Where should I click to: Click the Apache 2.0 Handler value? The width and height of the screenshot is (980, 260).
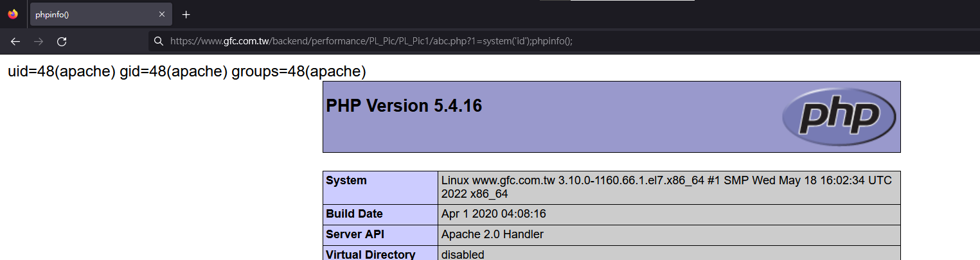coord(492,234)
